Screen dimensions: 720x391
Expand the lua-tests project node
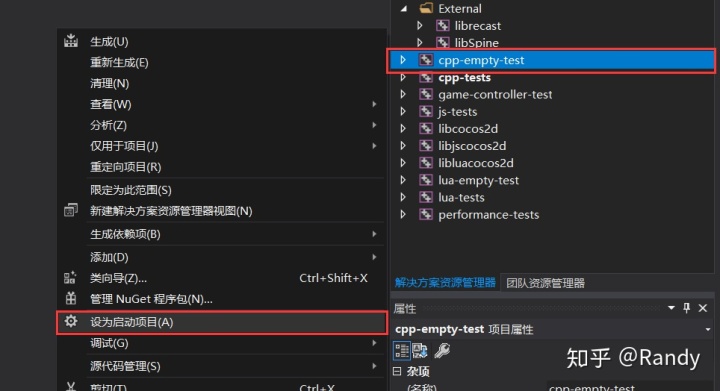pyautogui.click(x=403, y=197)
